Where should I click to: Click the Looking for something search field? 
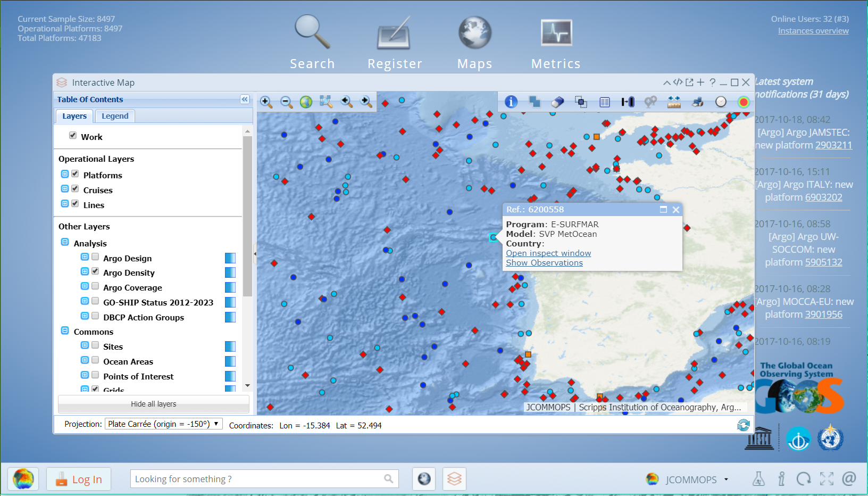click(264, 479)
